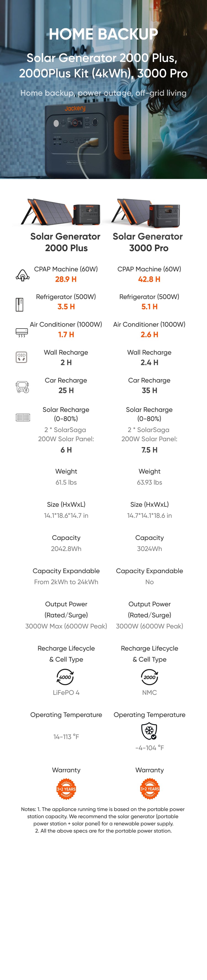Image resolution: width=207 pixels, height=980 pixels.
Task: Open the Solar Generator 3000 Pro title
Action: pos(148,242)
